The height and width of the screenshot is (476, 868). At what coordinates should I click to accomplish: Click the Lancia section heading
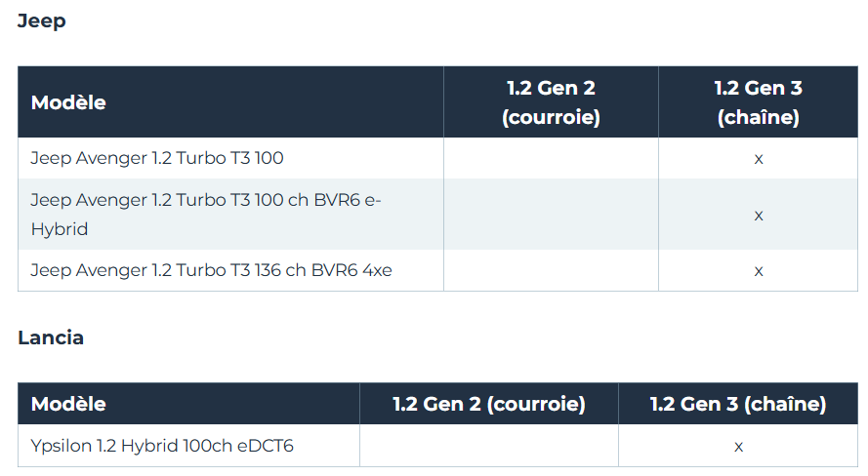tap(51, 338)
